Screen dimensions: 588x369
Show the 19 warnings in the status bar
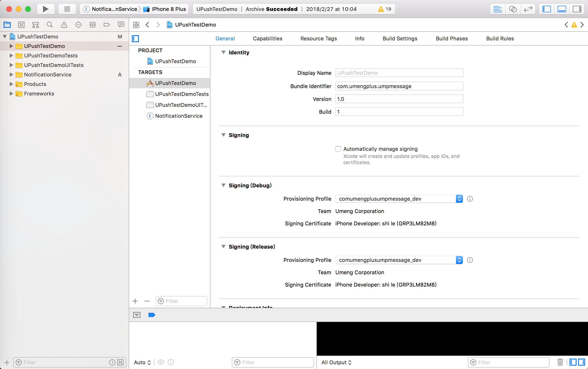pos(385,9)
